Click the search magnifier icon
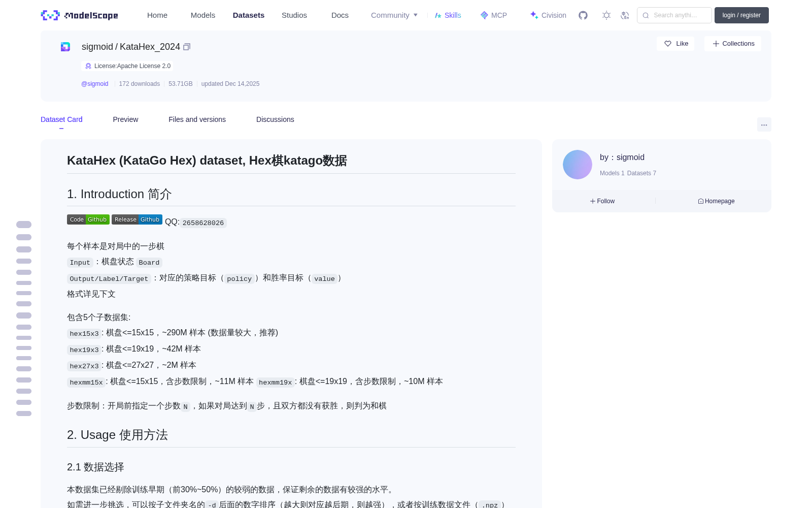This screenshot has height=508, width=812. coord(646,15)
